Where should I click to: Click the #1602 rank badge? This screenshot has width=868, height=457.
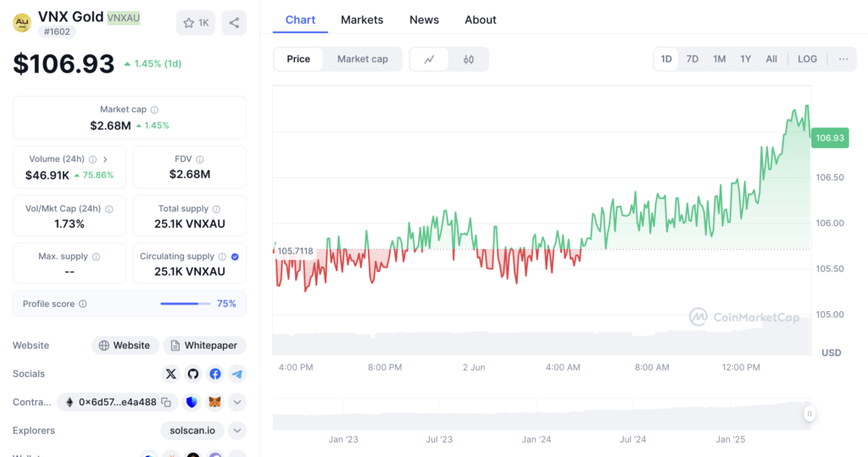tap(57, 31)
